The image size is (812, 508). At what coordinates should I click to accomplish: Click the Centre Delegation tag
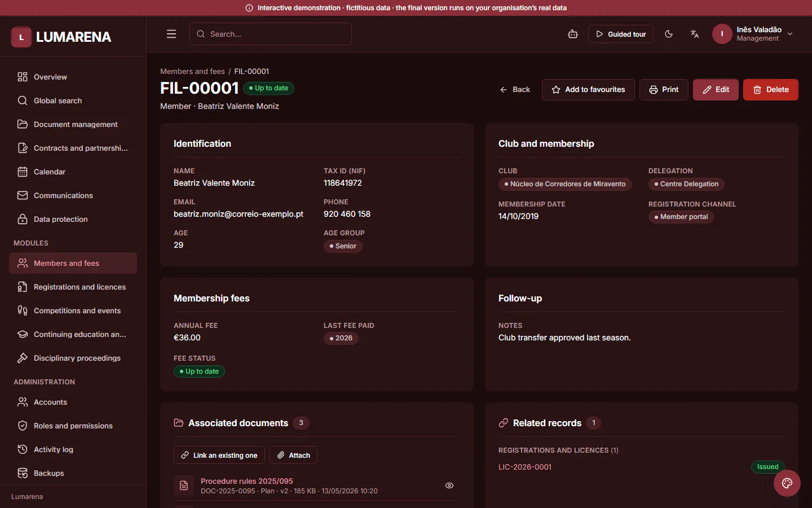pyautogui.click(x=686, y=184)
